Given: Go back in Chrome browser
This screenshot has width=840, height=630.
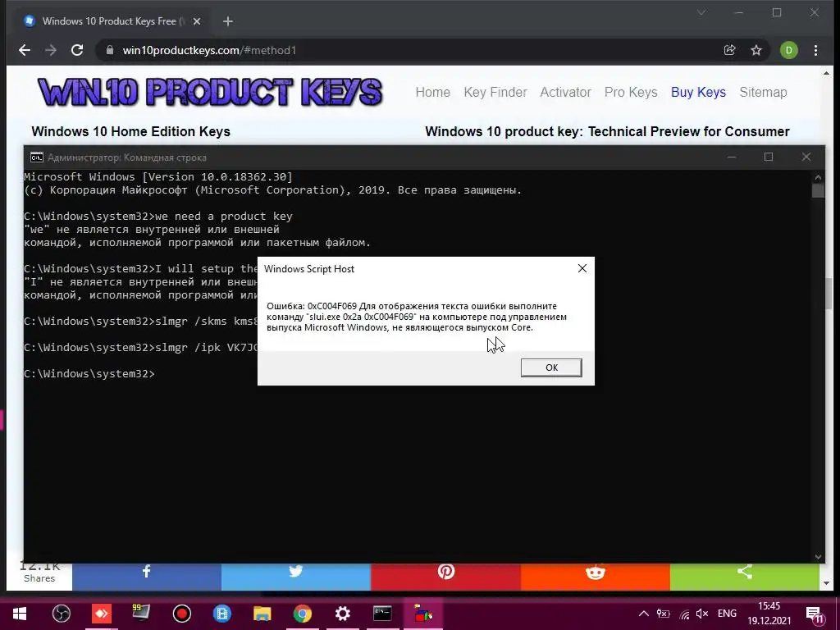Looking at the screenshot, I should tap(25, 50).
